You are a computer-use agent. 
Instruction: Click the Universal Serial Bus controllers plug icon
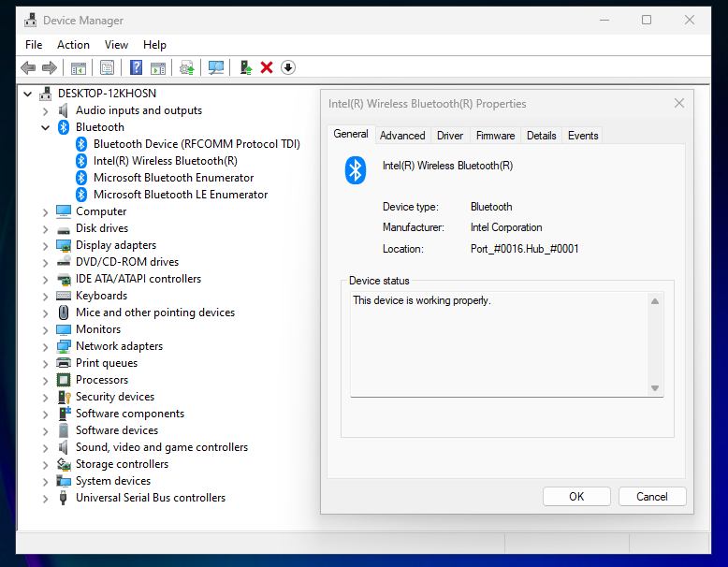click(64, 498)
